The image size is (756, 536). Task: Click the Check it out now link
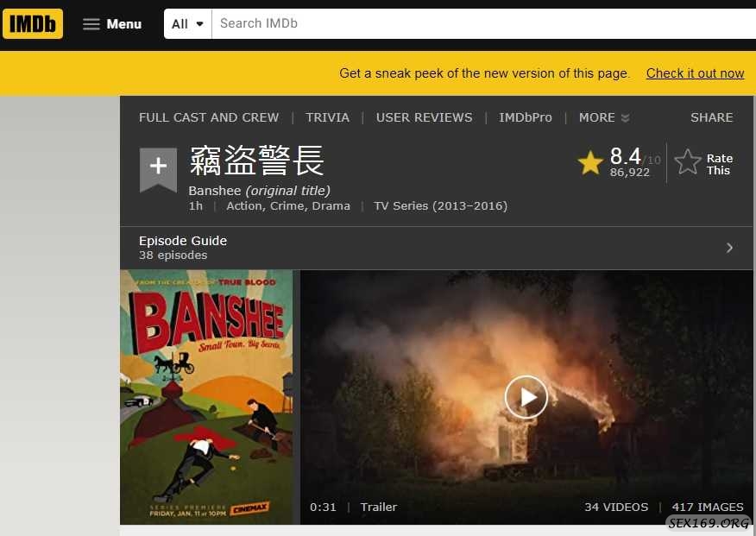coord(695,73)
